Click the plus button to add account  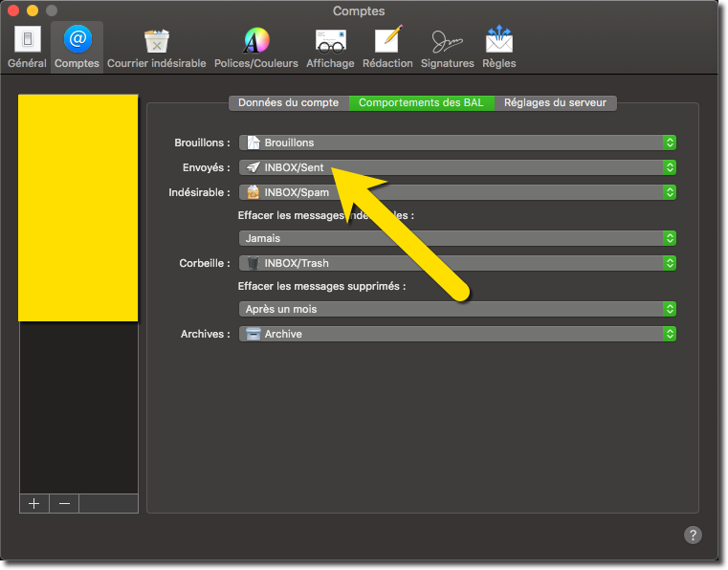(x=34, y=504)
